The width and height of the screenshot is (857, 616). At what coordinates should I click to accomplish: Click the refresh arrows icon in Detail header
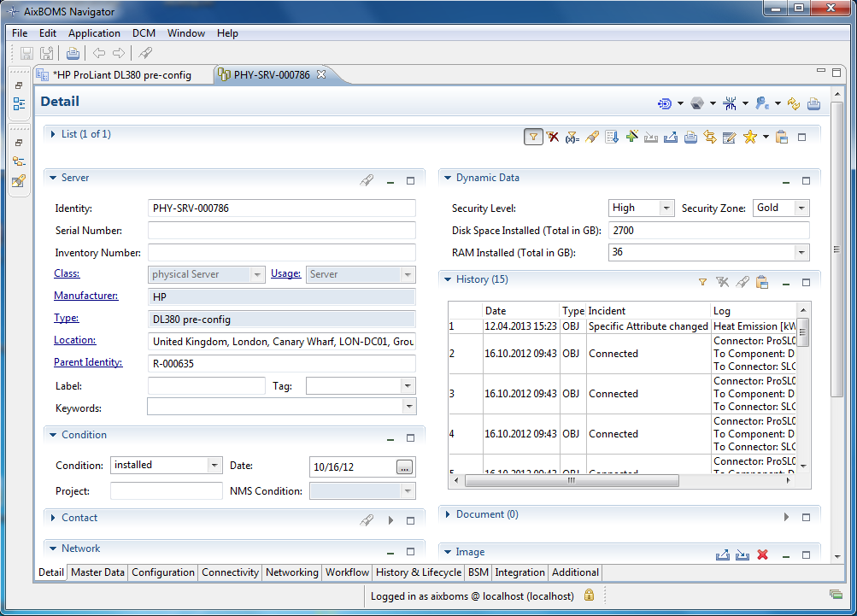794,103
